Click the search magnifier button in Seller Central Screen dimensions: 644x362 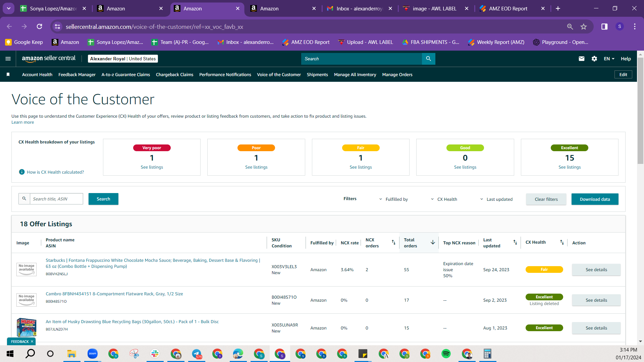point(428,59)
